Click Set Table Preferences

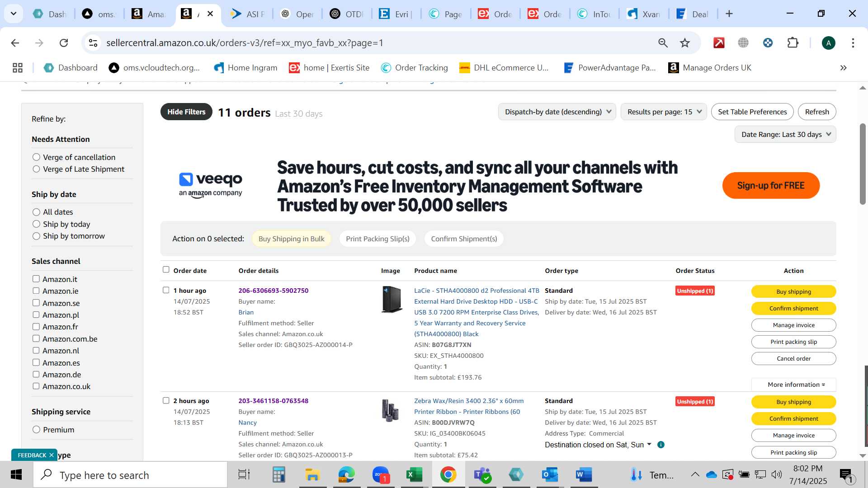tap(752, 112)
